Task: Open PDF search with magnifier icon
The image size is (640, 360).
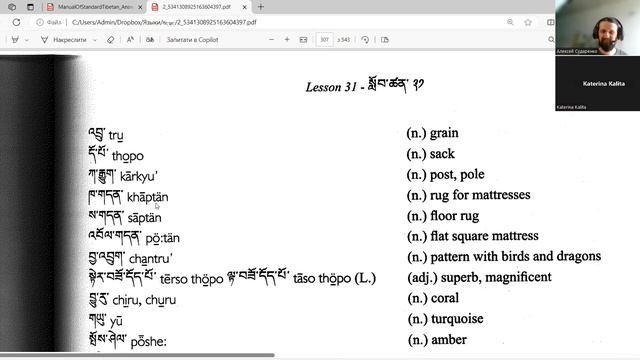Action: point(551,40)
